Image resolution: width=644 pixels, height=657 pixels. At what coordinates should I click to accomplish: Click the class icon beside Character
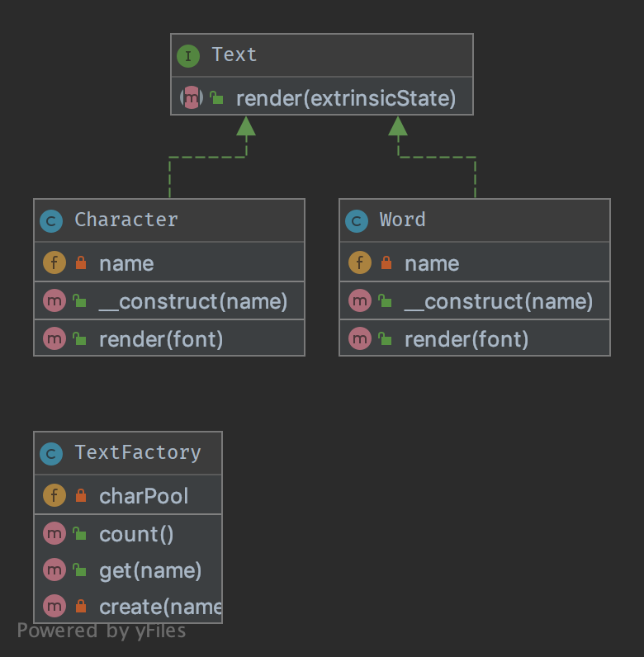(51, 221)
